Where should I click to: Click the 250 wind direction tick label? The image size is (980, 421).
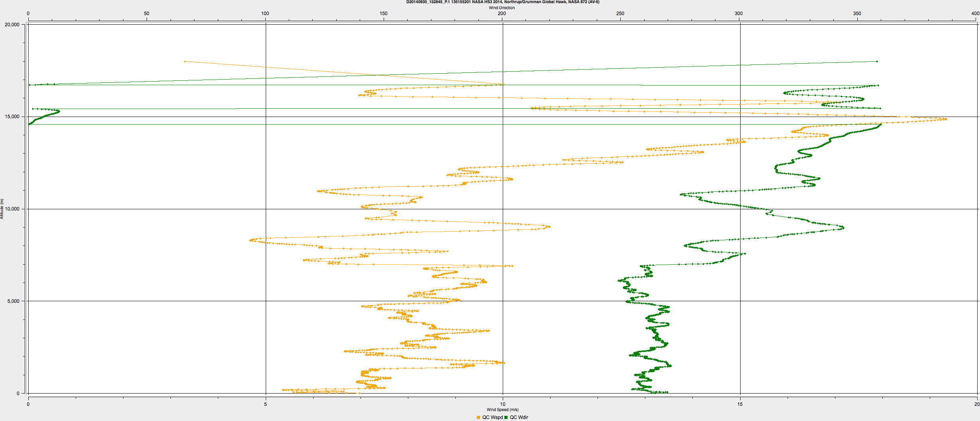coord(620,14)
